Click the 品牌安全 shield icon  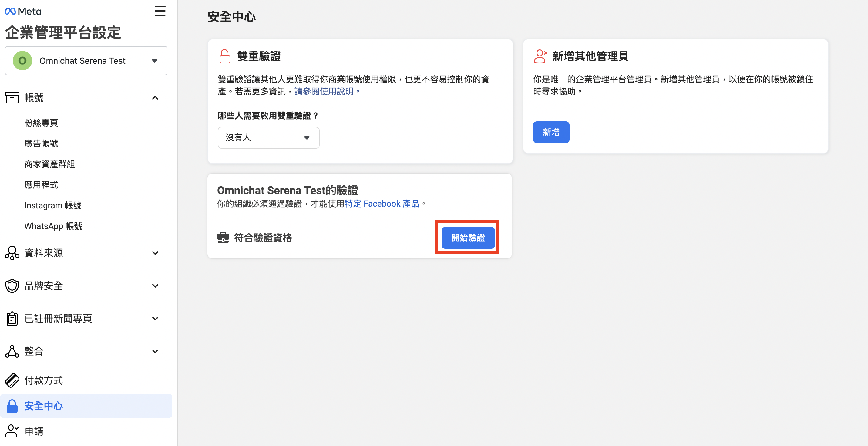pyautogui.click(x=12, y=286)
